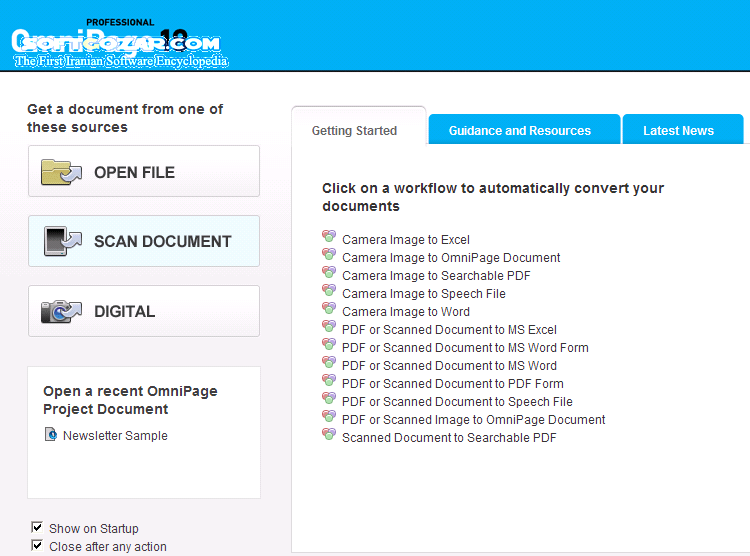Click the Newsletter Sample document icon
Image resolution: width=750 pixels, height=556 pixels.
tap(51, 435)
